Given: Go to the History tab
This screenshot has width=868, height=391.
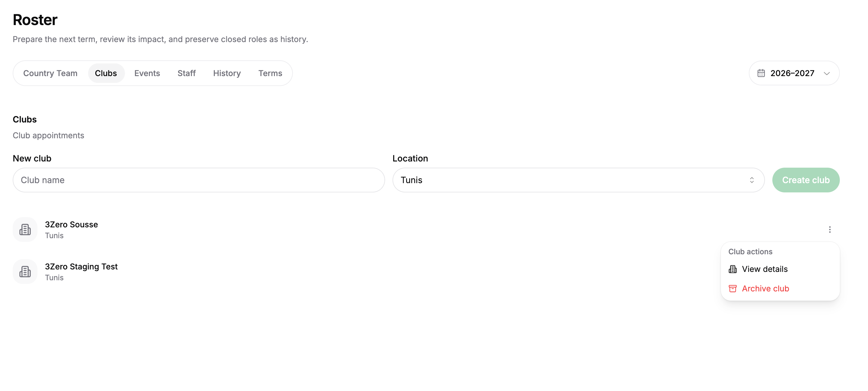Looking at the screenshot, I should 227,73.
